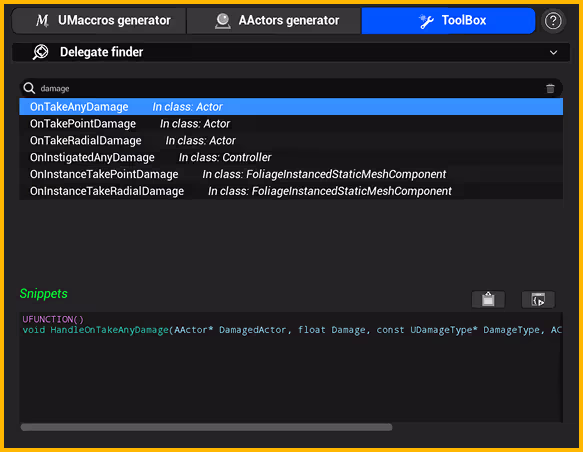Click the insert code snippet button

pos(538,299)
